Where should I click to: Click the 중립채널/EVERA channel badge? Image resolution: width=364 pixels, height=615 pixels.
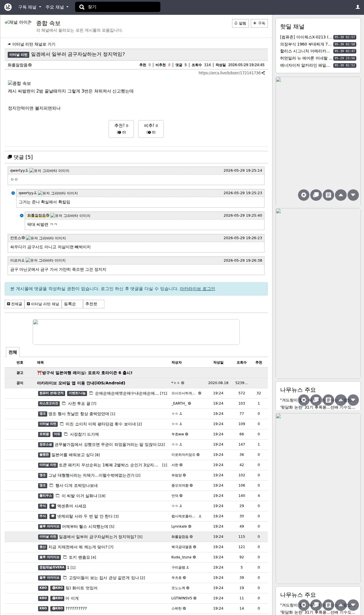[x=52, y=568]
